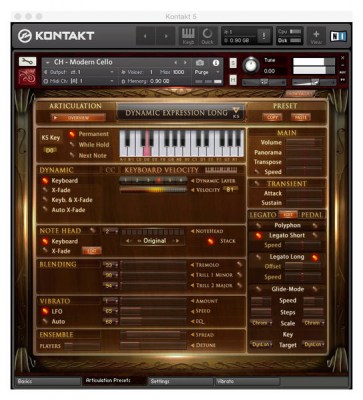
Task: Switch to the Settings tab
Action: (x=180, y=381)
